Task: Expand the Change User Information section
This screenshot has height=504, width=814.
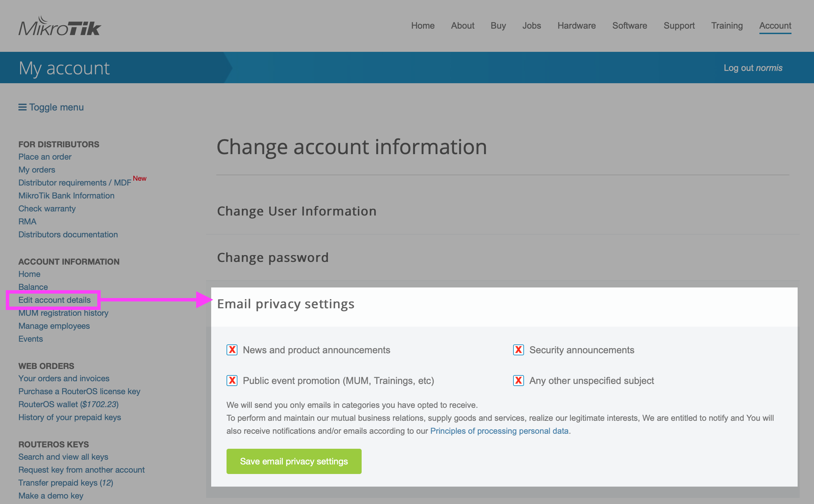Action: 297,211
